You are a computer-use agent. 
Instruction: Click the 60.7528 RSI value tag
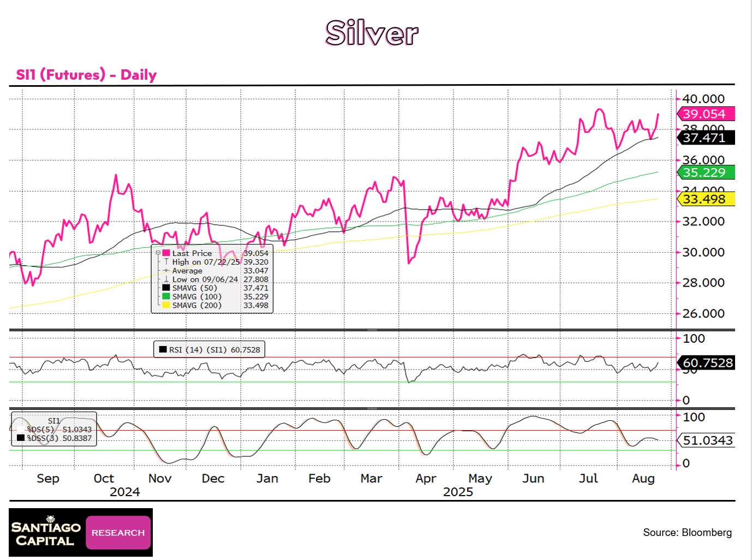point(707,363)
